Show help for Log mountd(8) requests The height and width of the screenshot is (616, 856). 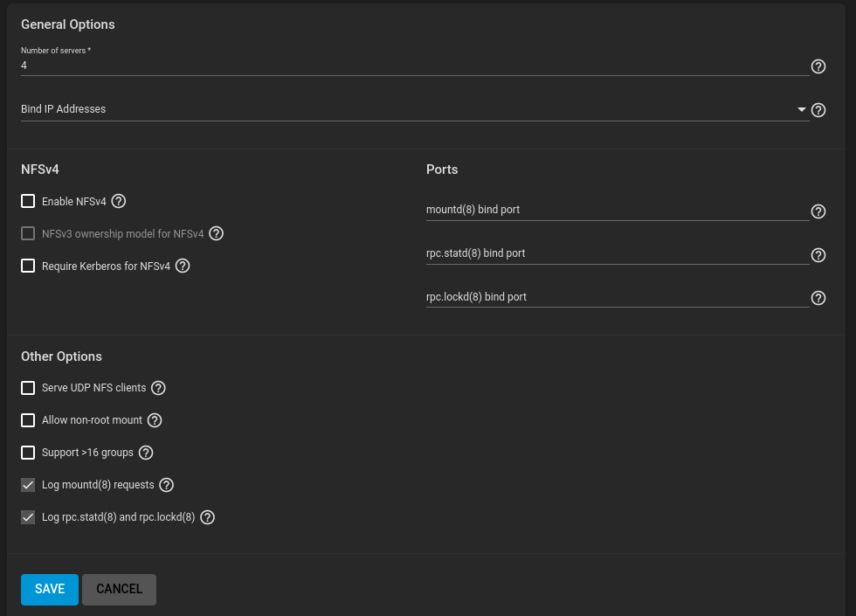[x=167, y=485]
